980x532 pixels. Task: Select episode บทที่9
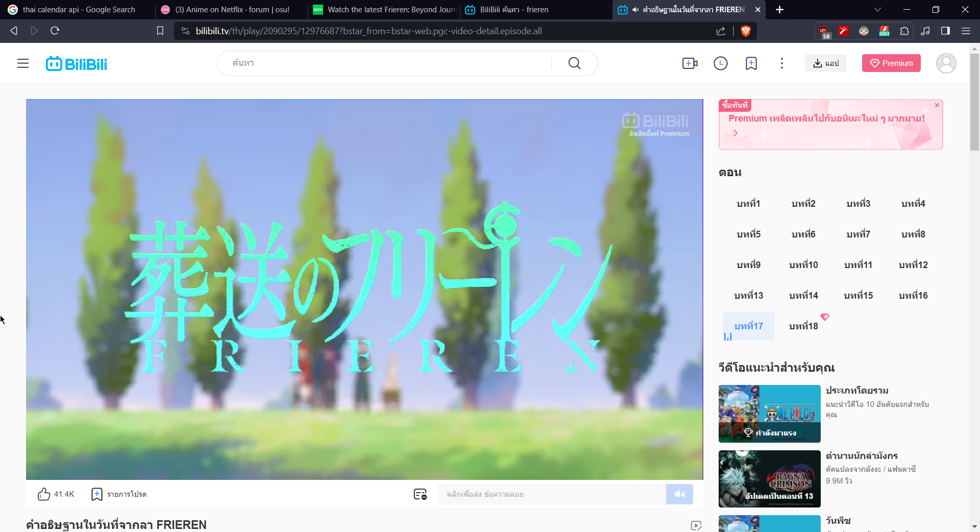coord(748,265)
